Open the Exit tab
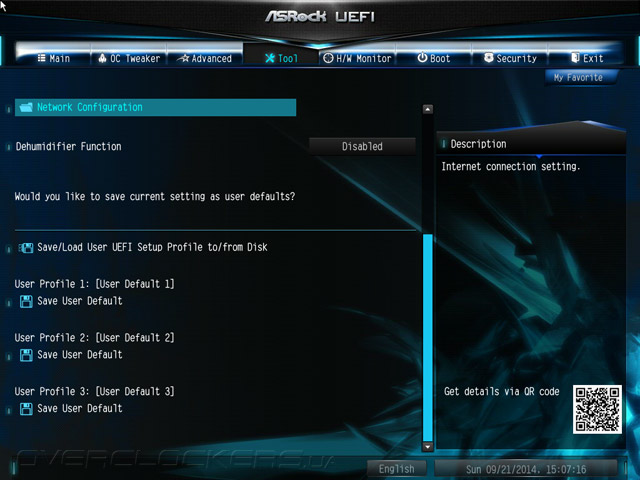Image resolution: width=640 pixels, height=480 pixels. pos(587,58)
